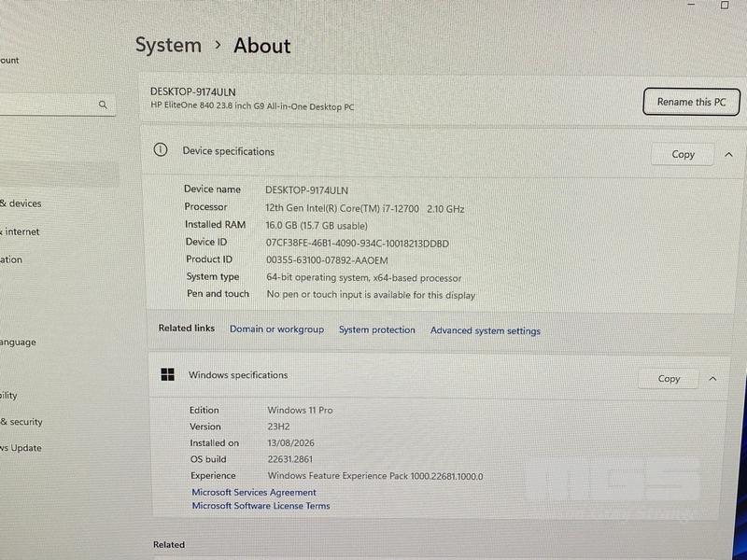
Task: Open the '& security' sidebar item
Action: click(x=21, y=422)
